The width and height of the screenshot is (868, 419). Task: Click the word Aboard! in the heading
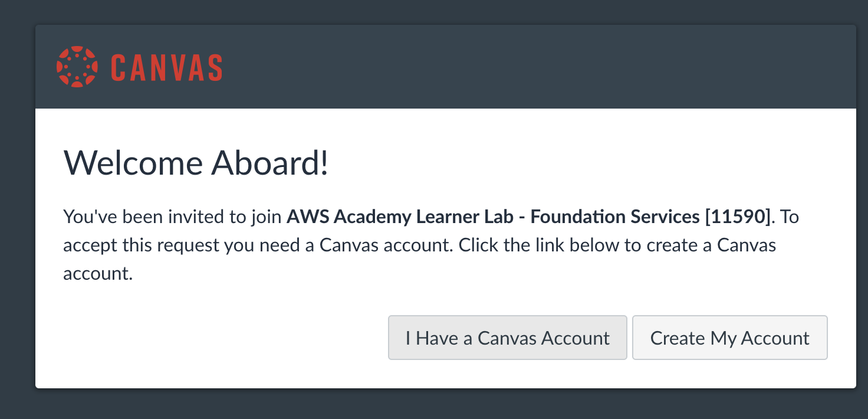(x=269, y=162)
